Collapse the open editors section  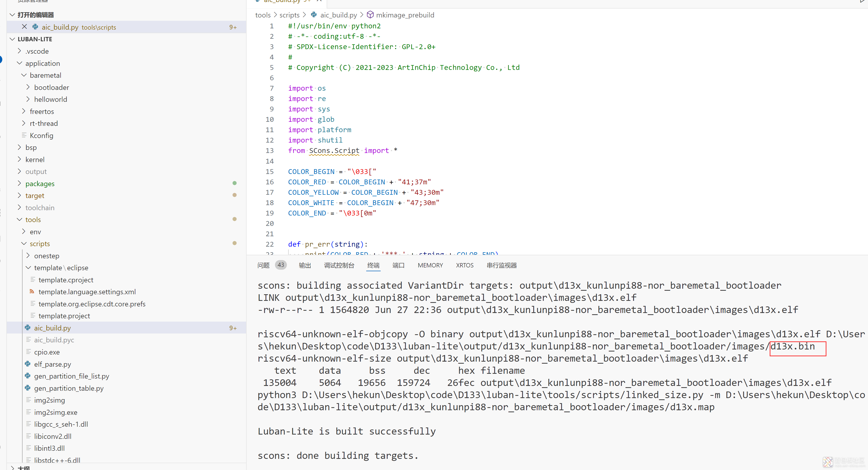click(x=12, y=14)
